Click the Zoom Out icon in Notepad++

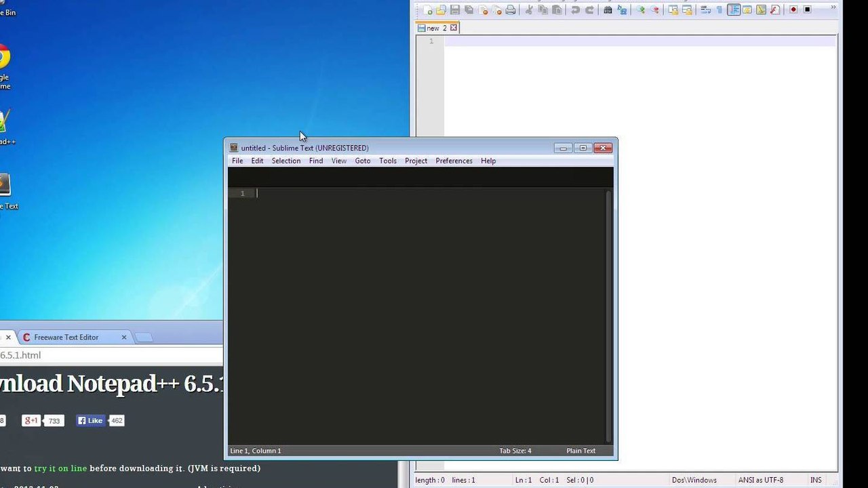654,9
